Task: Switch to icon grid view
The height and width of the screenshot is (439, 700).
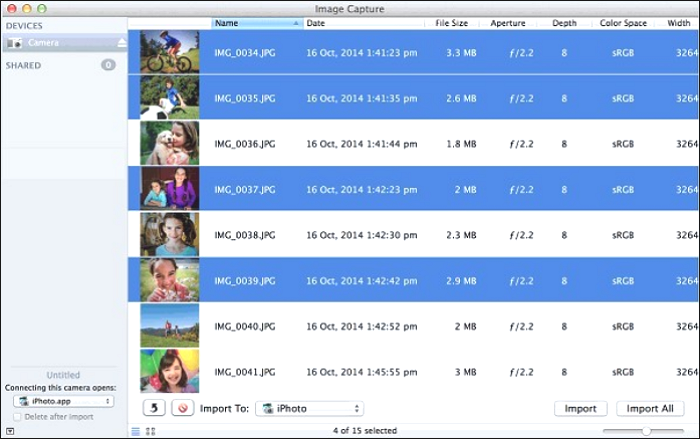Action: pos(150,431)
